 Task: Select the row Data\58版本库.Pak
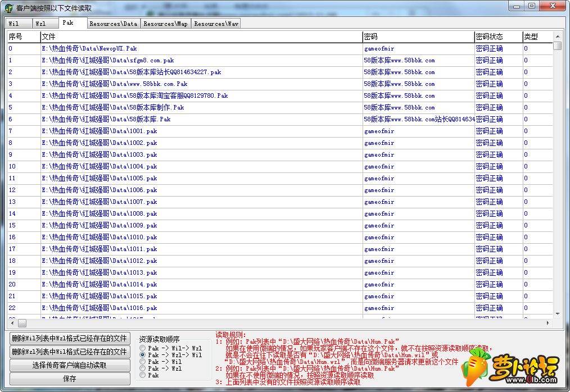click(280, 119)
